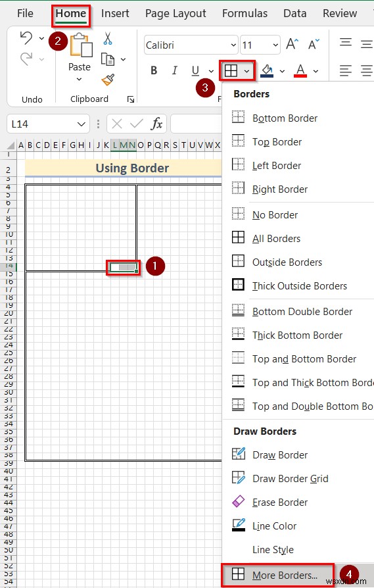Screen dimensions: 374x588
Task: Open the Copy options dropdown arrow
Action: point(123,59)
